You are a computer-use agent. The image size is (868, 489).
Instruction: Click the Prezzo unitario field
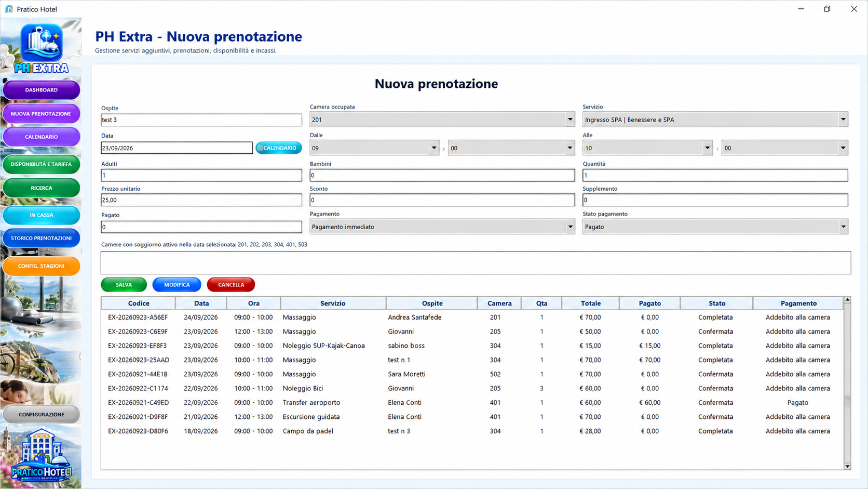[x=201, y=200]
